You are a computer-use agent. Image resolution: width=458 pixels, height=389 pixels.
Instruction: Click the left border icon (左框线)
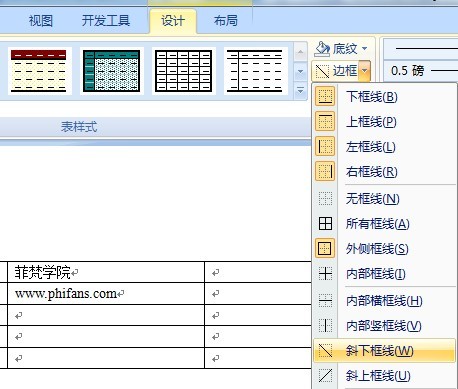click(x=325, y=146)
